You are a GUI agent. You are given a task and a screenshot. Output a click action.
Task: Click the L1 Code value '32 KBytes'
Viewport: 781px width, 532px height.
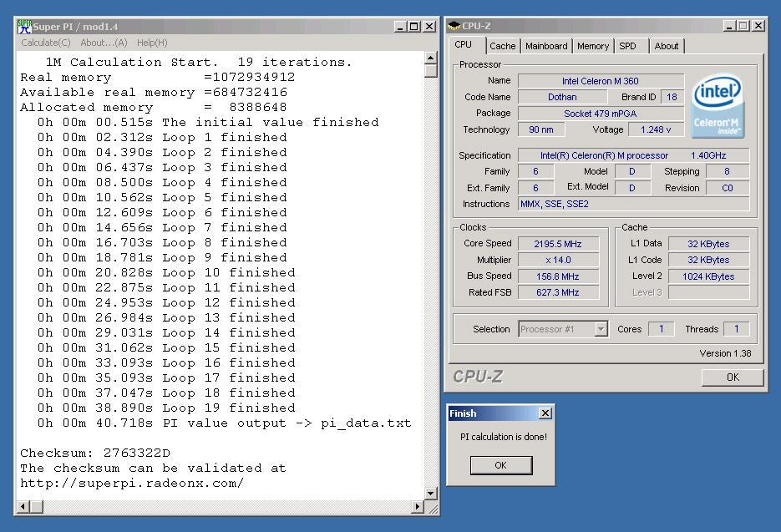click(708, 260)
